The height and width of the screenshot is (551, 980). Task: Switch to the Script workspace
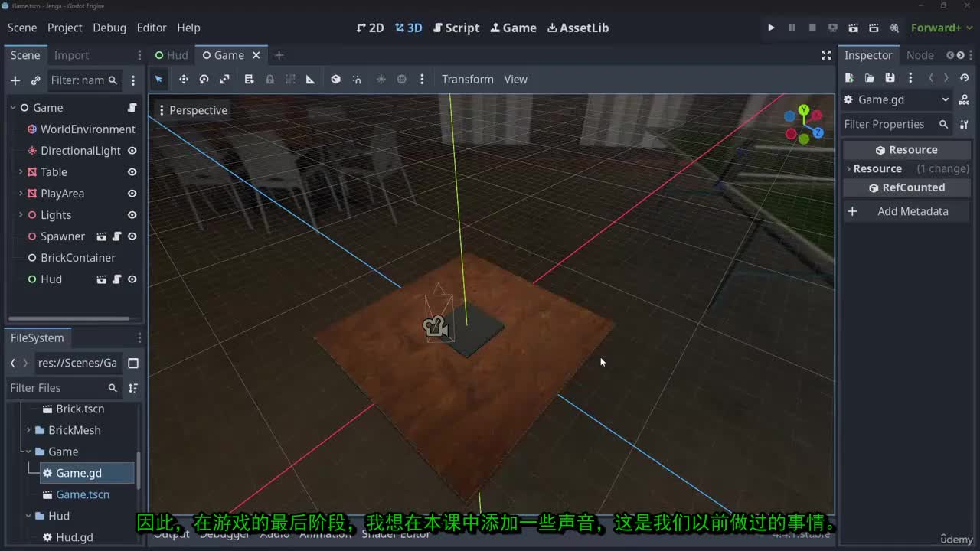tap(456, 28)
